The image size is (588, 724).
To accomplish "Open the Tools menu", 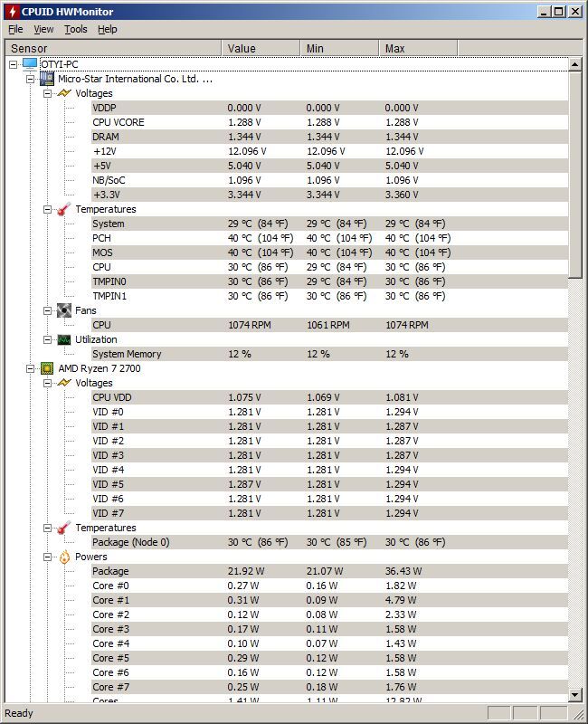I will coord(76,29).
